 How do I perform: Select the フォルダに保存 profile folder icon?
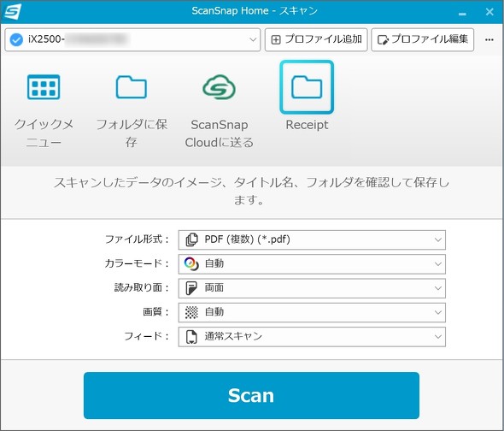point(132,87)
